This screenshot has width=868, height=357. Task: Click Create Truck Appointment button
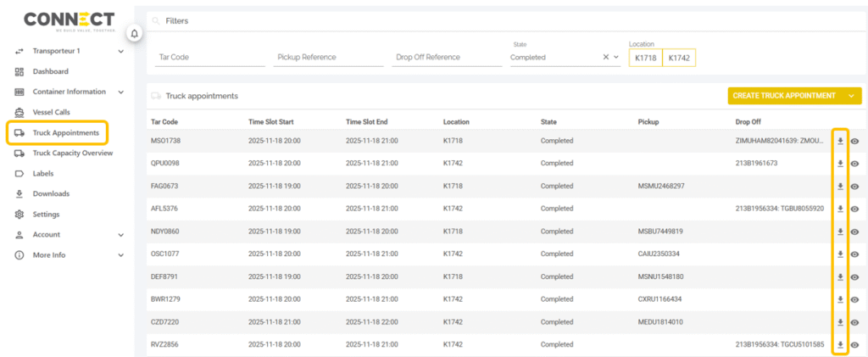[x=784, y=96]
